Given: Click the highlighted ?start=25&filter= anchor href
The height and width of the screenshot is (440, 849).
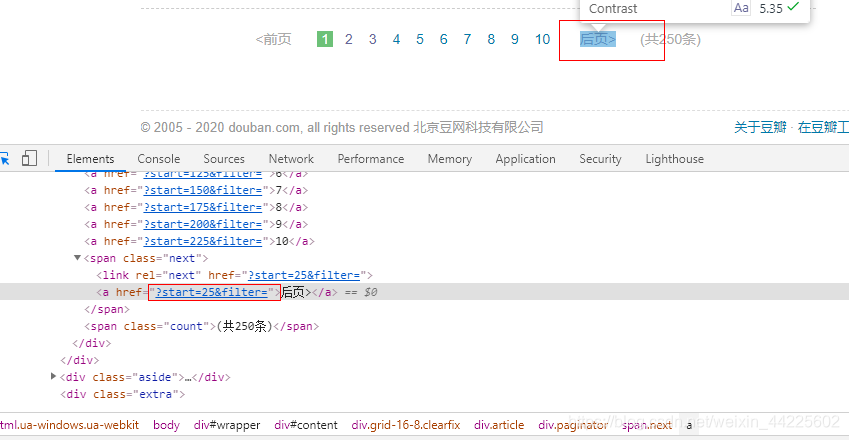Looking at the screenshot, I should pyautogui.click(x=212, y=292).
